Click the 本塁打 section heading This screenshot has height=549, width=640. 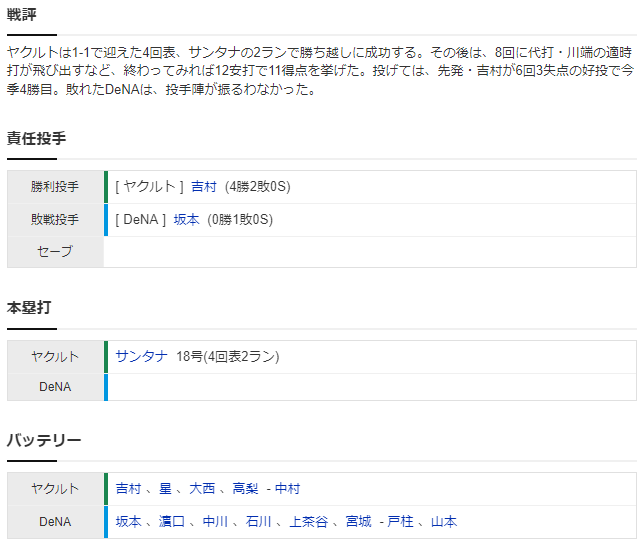(29, 308)
